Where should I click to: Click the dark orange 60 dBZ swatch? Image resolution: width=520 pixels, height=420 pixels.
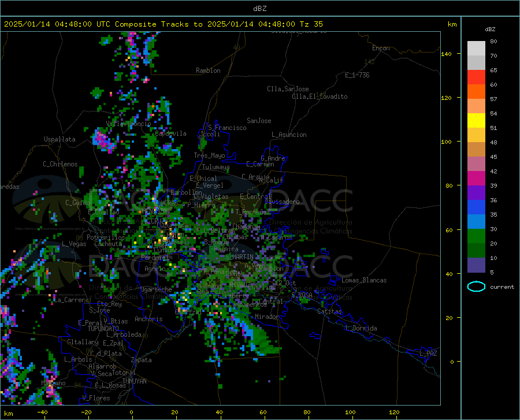pyautogui.click(x=476, y=91)
